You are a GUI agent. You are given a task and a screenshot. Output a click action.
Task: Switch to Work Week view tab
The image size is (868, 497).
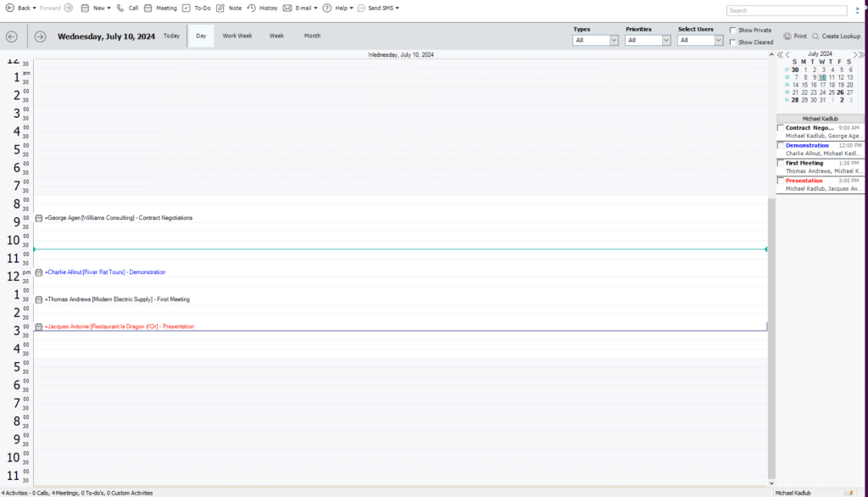[237, 36]
